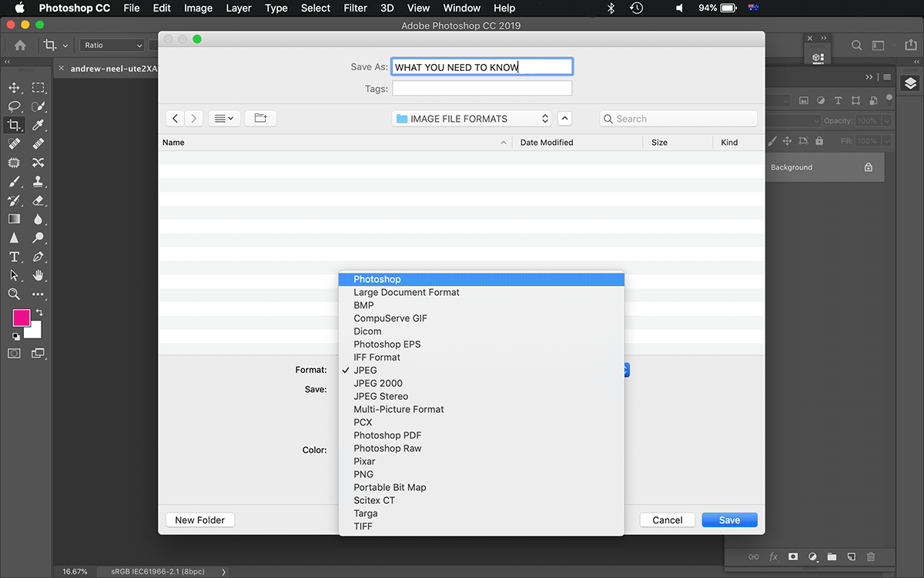Select the Quick Selection tool

(38, 106)
